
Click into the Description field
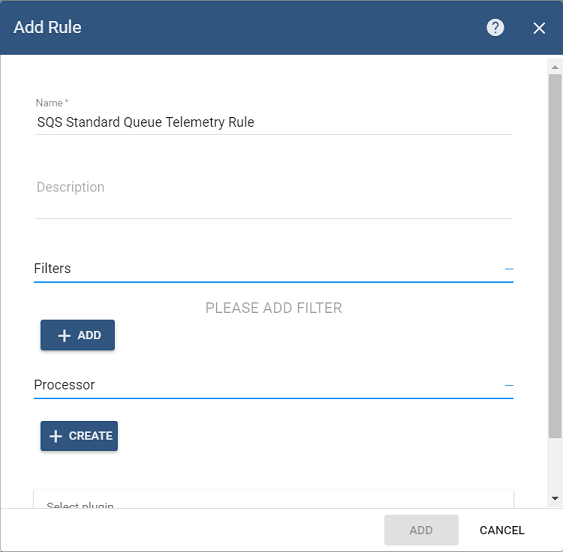(x=274, y=196)
